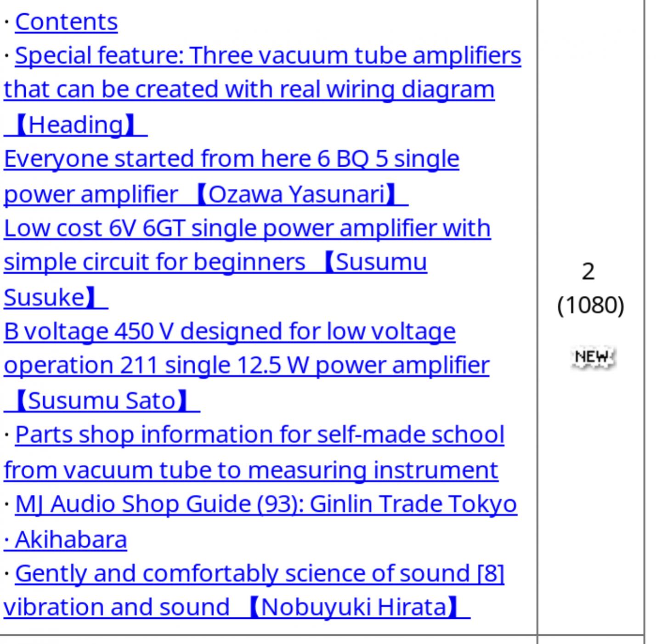Open Parts shop information for self-made school
The image size is (656, 644).
coord(260,435)
